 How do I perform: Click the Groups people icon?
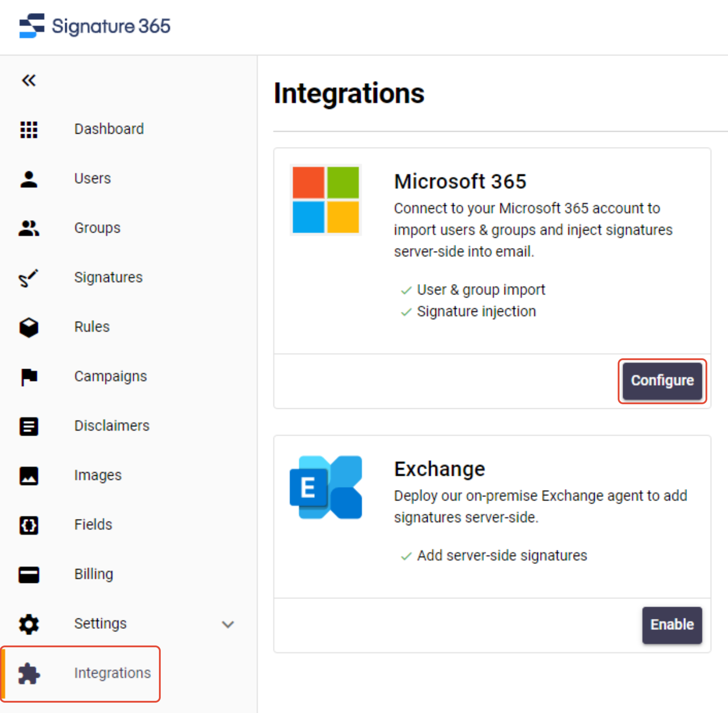tap(29, 228)
